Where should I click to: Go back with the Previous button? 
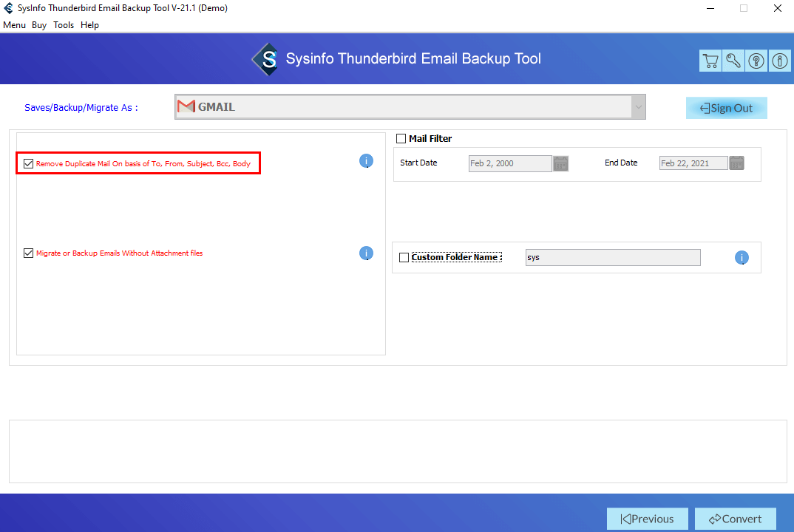(647, 519)
